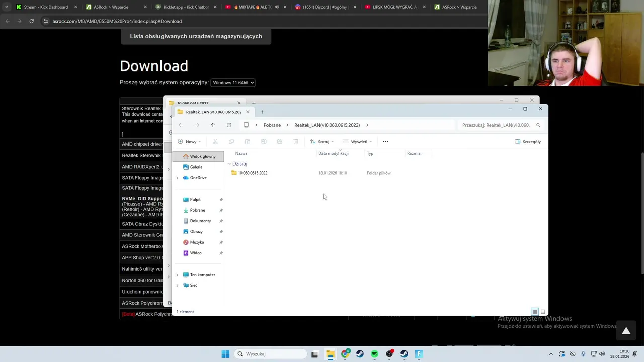Click the PC icon in the address bar
This screenshot has height=362, width=644.
246,125
